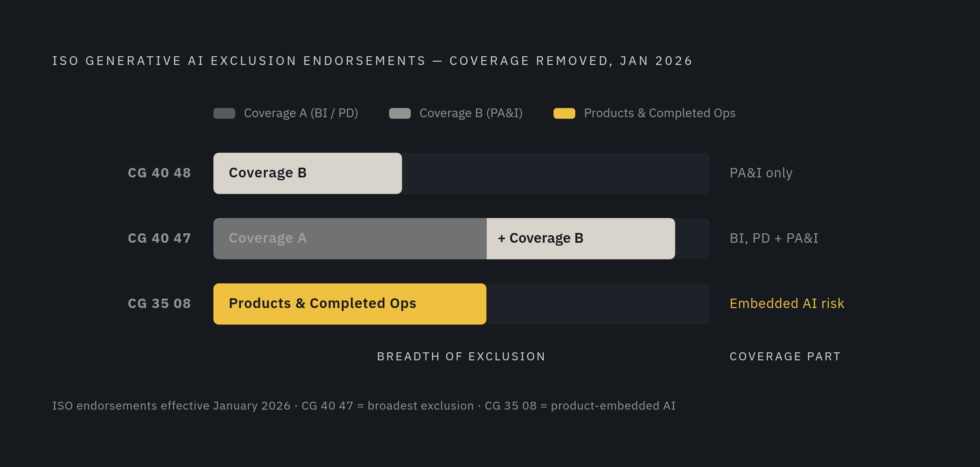Select the 'Coverage A (BI / PD)' legend label
Screen dimensions: 980x467
(x=301, y=113)
